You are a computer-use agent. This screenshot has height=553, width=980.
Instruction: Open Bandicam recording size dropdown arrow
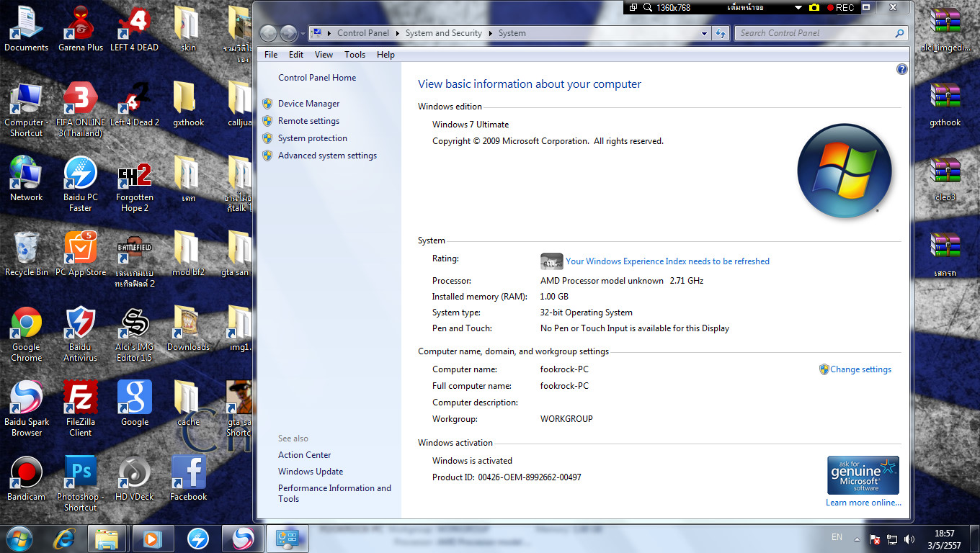[x=798, y=8]
